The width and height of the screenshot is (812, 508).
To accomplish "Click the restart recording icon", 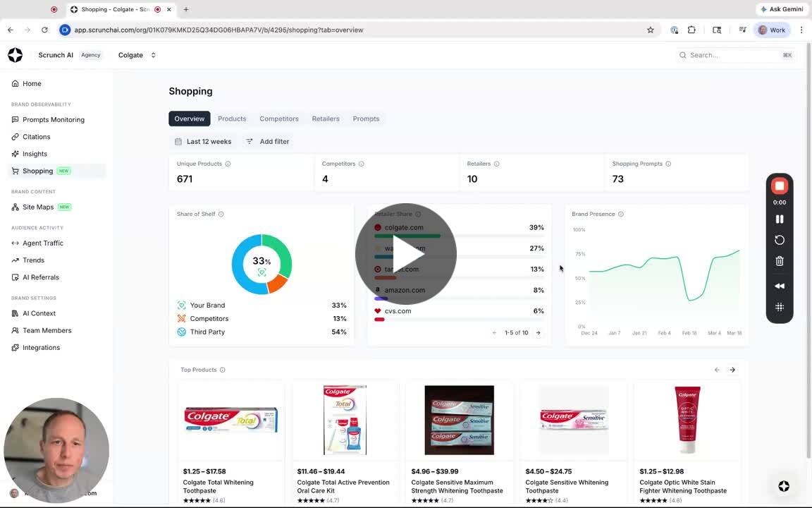I will pyautogui.click(x=780, y=240).
